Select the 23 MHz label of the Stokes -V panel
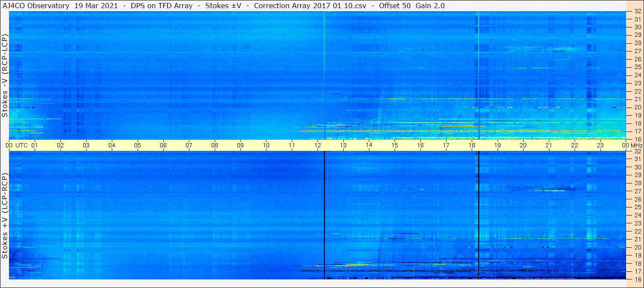Screen dimensions: 644x288 coord(637,83)
